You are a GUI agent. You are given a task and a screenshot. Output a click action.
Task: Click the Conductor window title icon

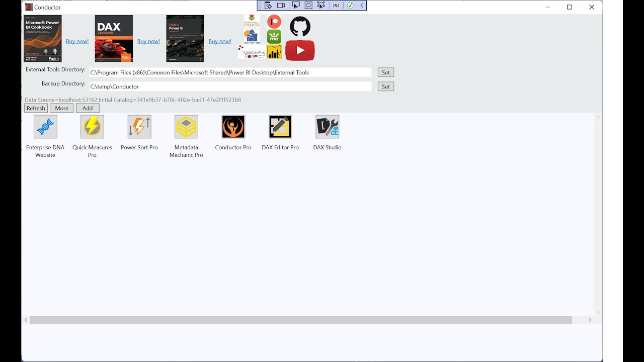pos(29,7)
